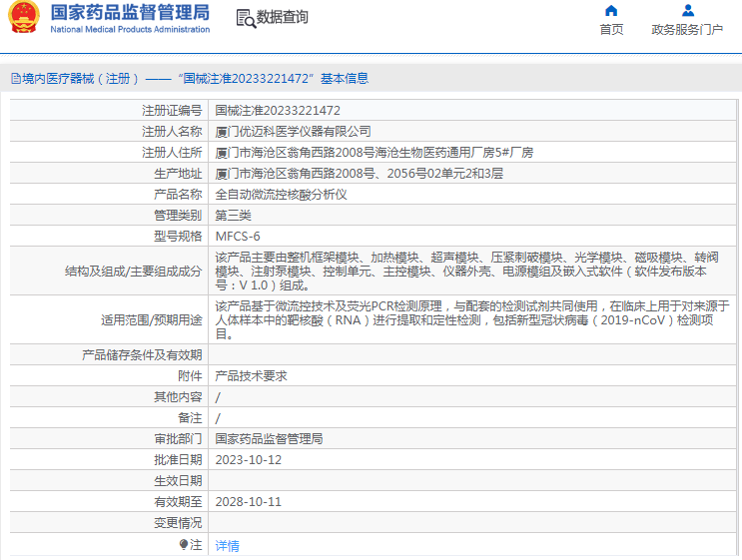Click the 产品名称 label

pos(179,195)
